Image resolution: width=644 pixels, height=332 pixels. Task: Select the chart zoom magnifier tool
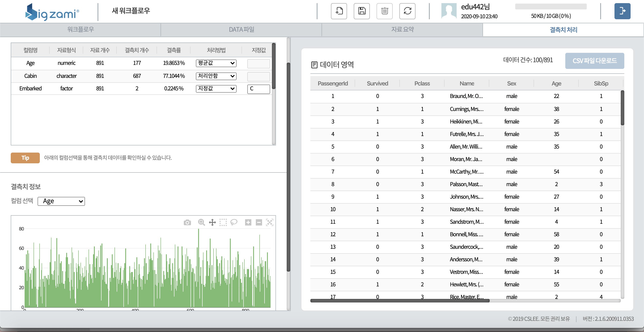(x=201, y=222)
